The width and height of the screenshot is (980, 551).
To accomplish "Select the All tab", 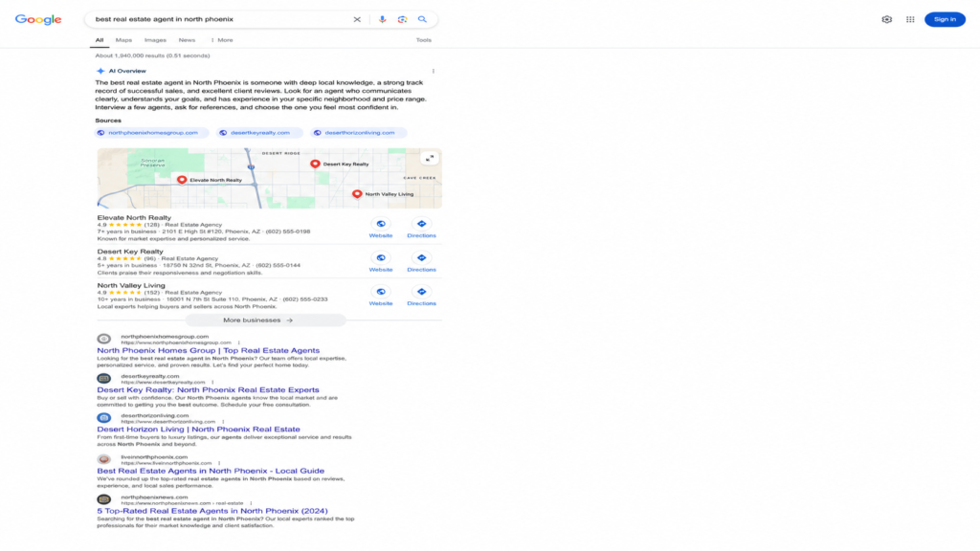I will coord(100,40).
